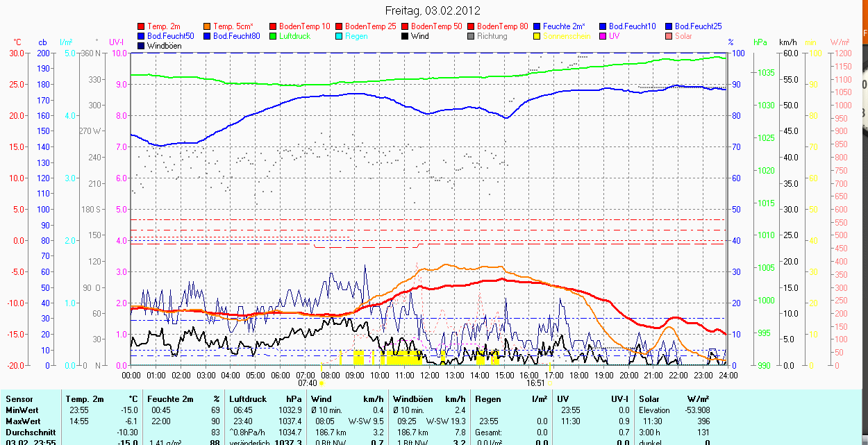Click the black Wind legend square
This screenshot has height=445, width=868.
406,36
